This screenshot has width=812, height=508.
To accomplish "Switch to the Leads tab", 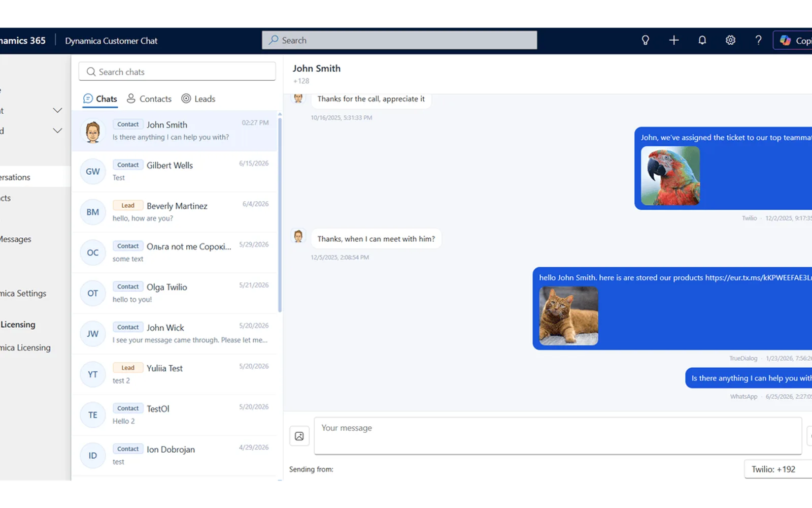I will (x=198, y=99).
